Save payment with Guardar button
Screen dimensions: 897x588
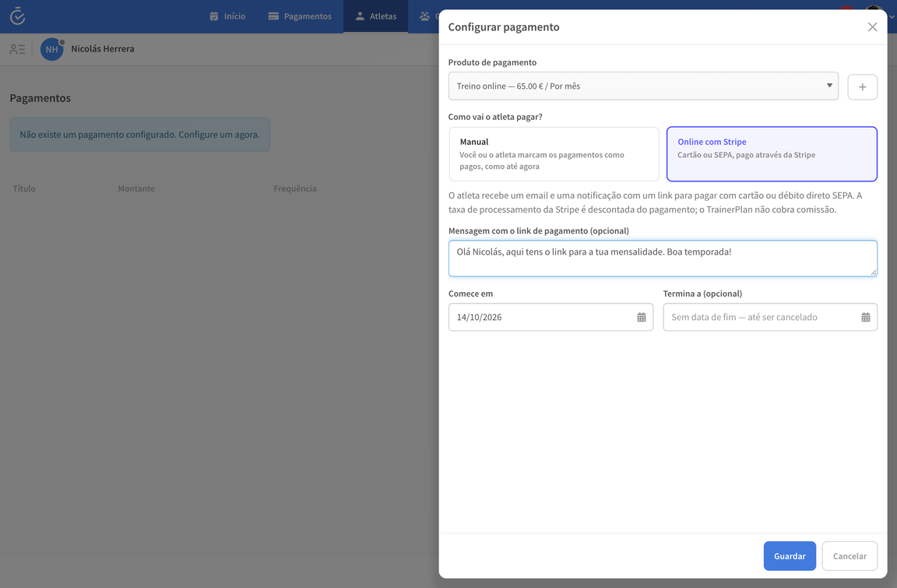(790, 556)
